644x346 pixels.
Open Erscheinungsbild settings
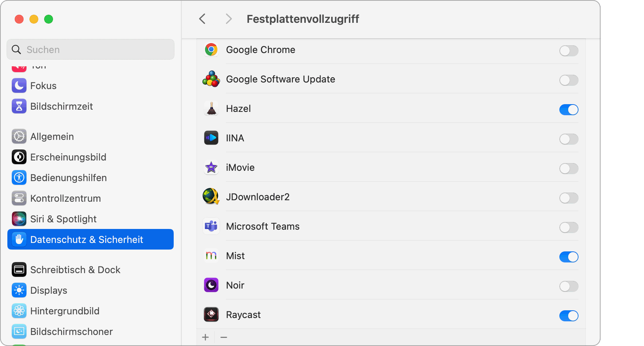tap(91, 157)
